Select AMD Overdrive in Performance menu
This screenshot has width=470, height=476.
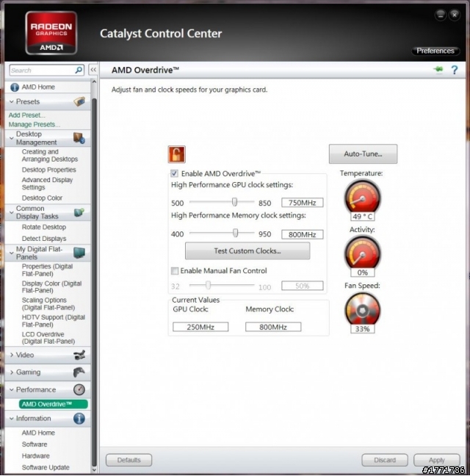(53, 404)
